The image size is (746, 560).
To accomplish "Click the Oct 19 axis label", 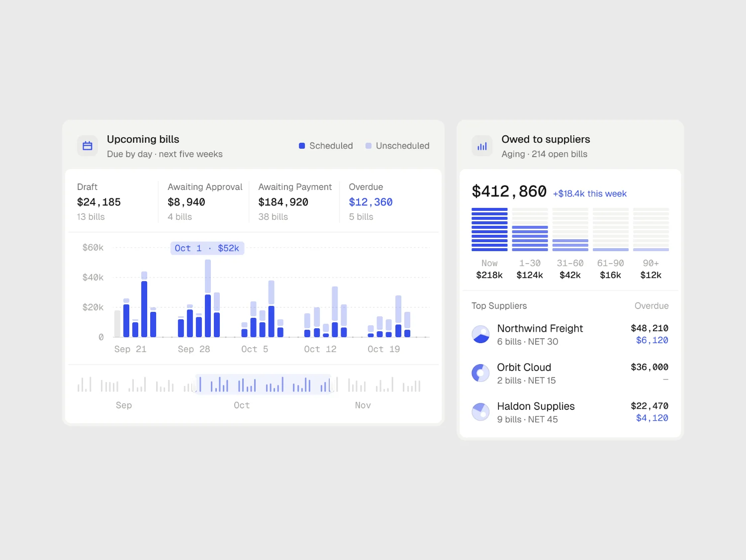I will click(x=383, y=349).
